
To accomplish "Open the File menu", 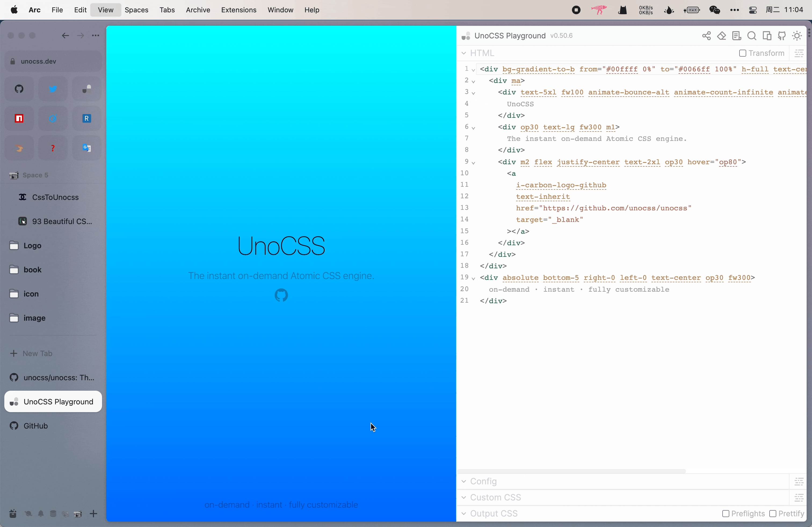I will click(x=57, y=10).
